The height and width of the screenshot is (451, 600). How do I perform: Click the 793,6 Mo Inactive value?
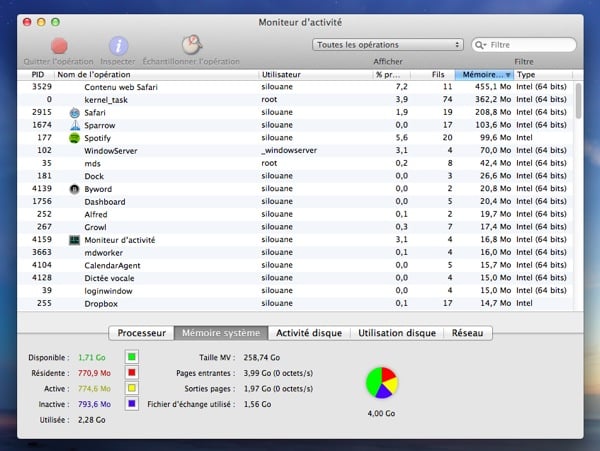coord(94,404)
